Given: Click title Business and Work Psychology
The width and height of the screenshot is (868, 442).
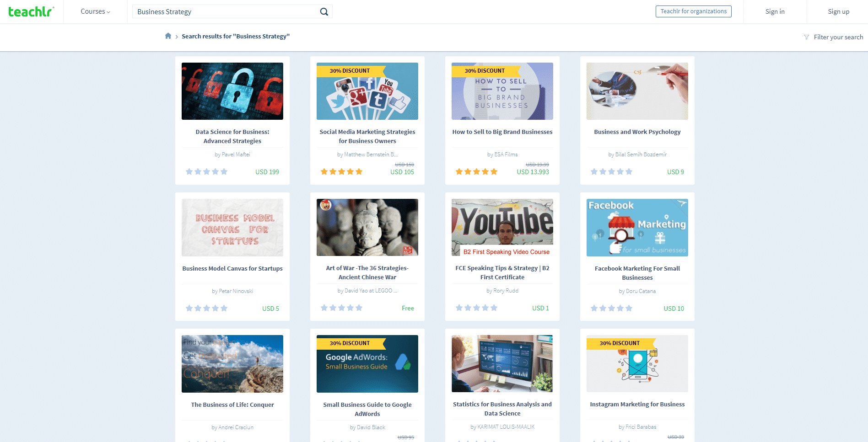Looking at the screenshot, I should [637, 132].
